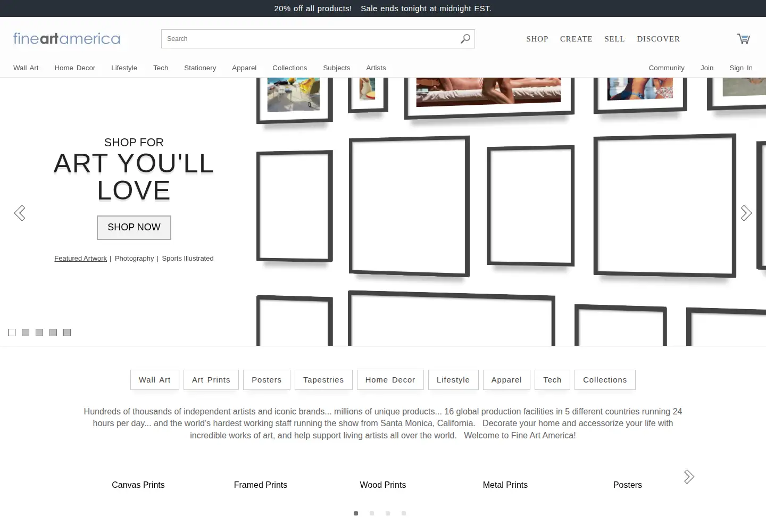Viewport: 766px width, 532px height.
Task: Open the shopping cart
Action: 743,38
